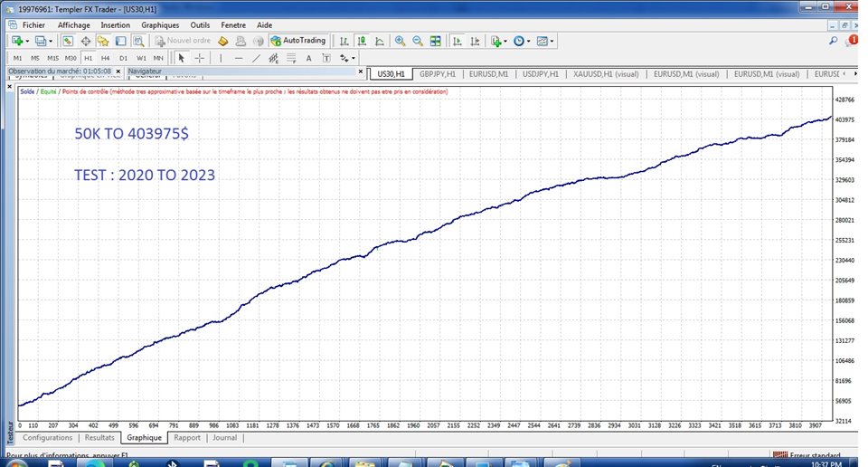
Task: Open the tester Resultats tab
Action: click(x=99, y=438)
